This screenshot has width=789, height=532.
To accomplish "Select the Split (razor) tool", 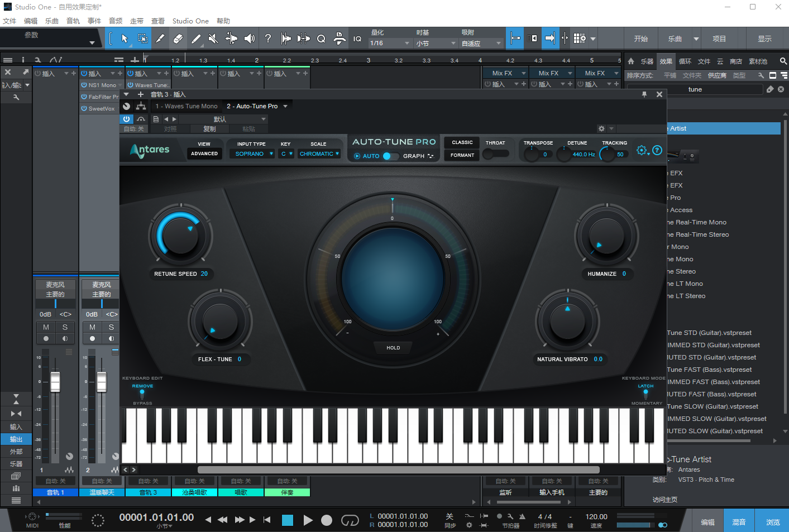I will pos(160,39).
